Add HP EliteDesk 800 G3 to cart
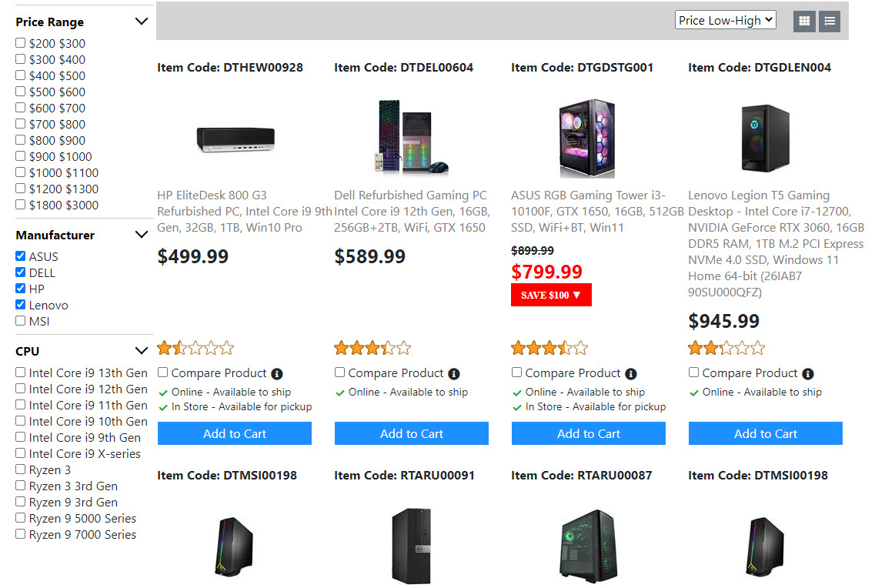The width and height of the screenshot is (875, 588). [235, 433]
